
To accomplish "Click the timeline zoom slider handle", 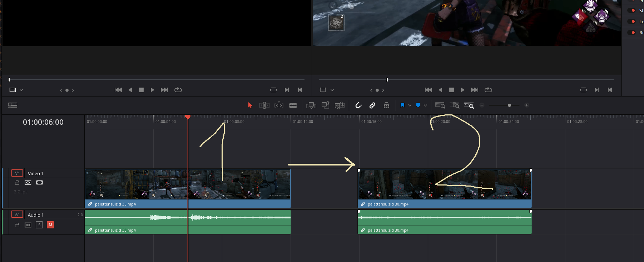I will point(509,105).
